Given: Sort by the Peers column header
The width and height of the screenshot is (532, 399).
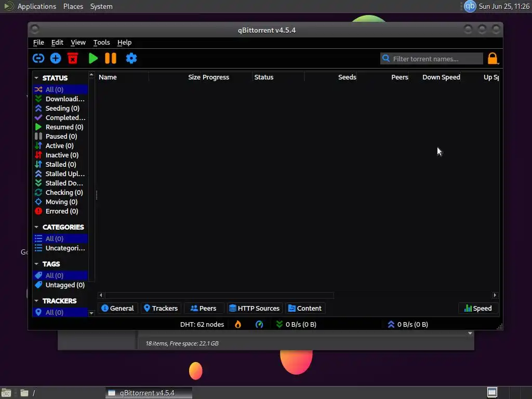Looking at the screenshot, I should click(x=383, y=77).
